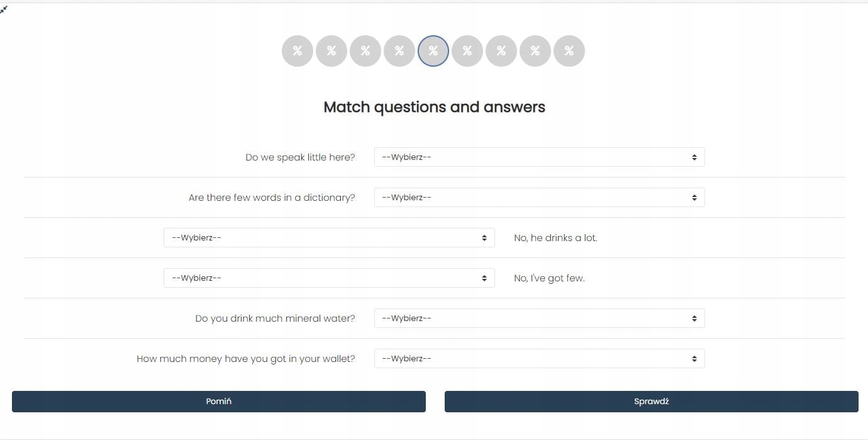This screenshot has height=440, width=868.
Task: Open dropdown for "Do we speak little here?"
Action: (539, 157)
